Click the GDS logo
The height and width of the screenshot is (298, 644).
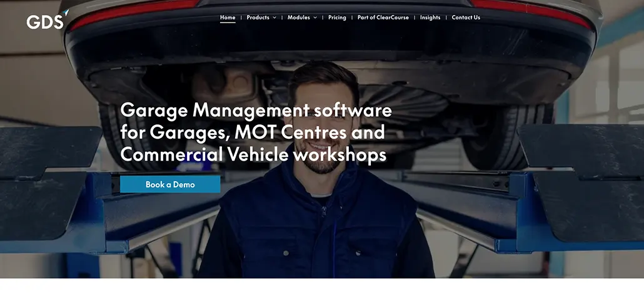point(46,21)
